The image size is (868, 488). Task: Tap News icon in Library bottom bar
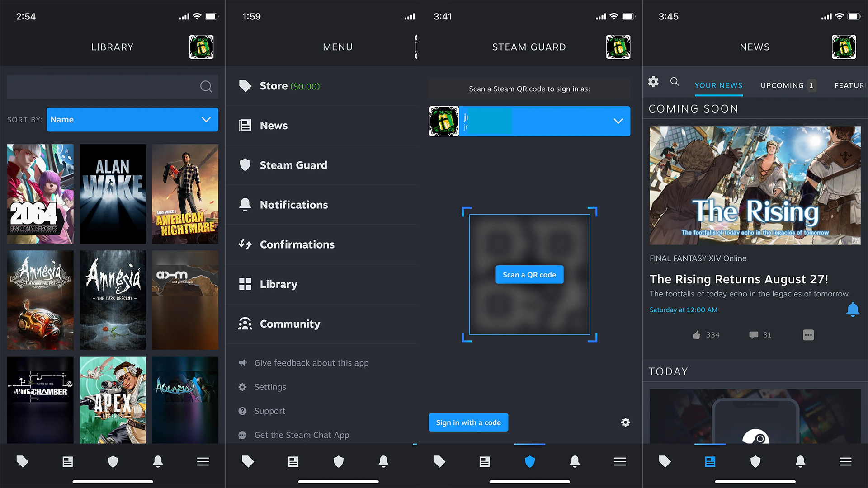68,461
